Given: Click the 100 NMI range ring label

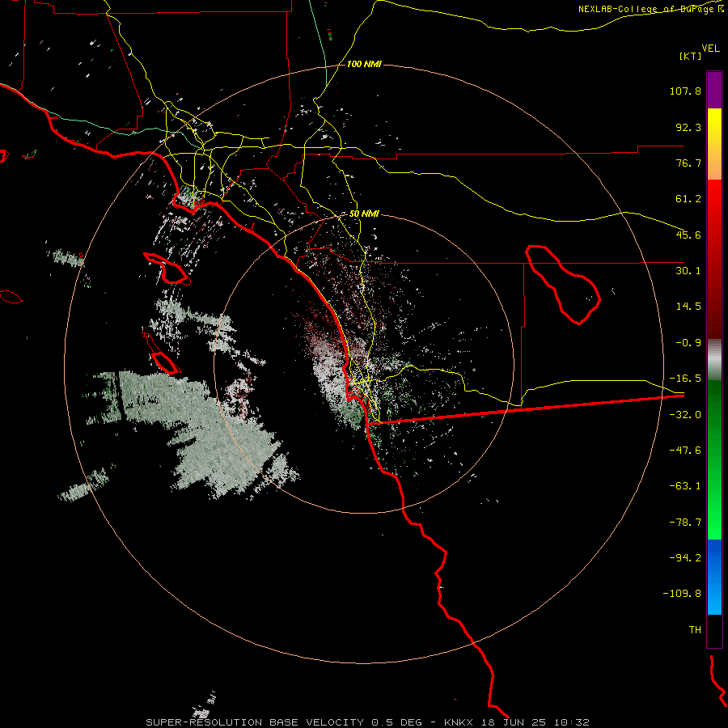Looking at the screenshot, I should tap(364, 64).
